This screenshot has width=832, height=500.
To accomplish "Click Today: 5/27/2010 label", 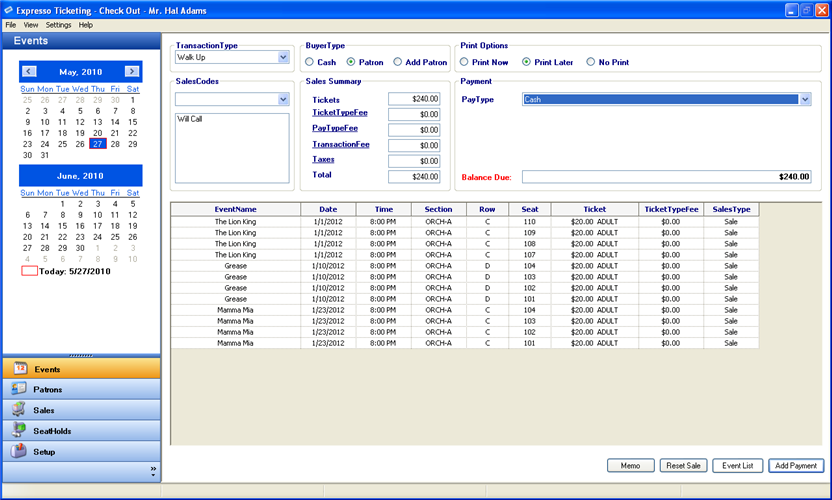I will 74,271.
